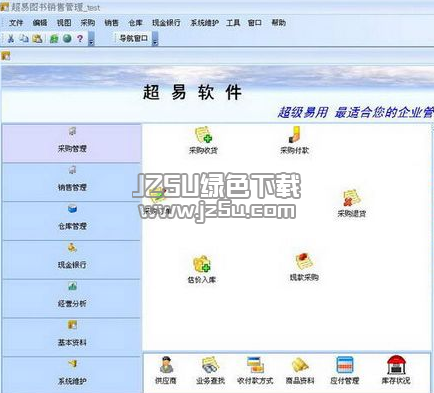The height and width of the screenshot is (393, 434).
Task: Select 采购管理 in the navigation sidebar
Action: coord(72,143)
